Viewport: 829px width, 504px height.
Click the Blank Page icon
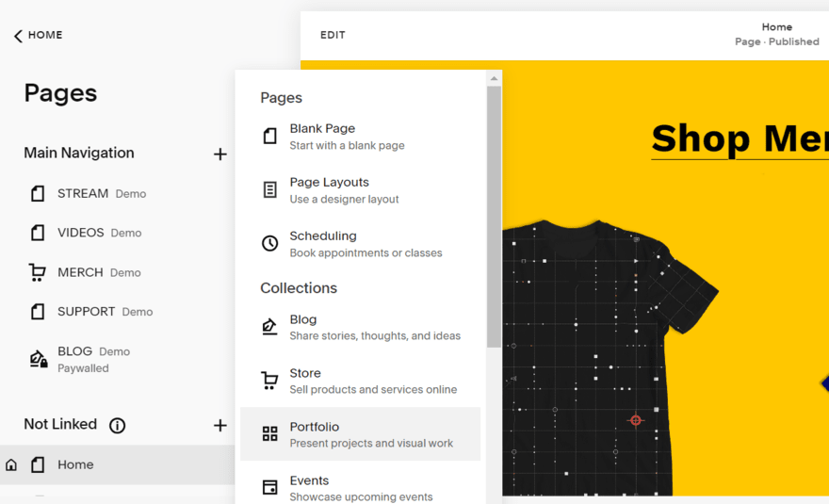[x=269, y=136]
